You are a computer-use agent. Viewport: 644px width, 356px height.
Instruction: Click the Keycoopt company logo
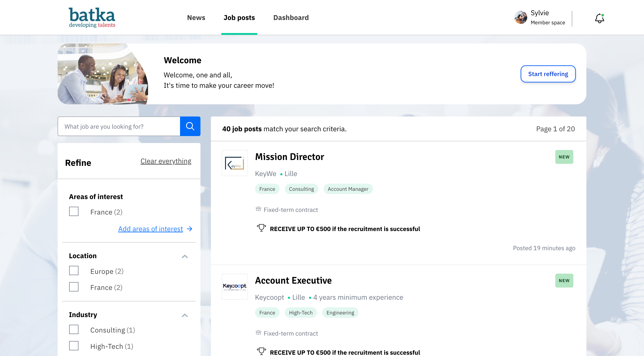235,286
